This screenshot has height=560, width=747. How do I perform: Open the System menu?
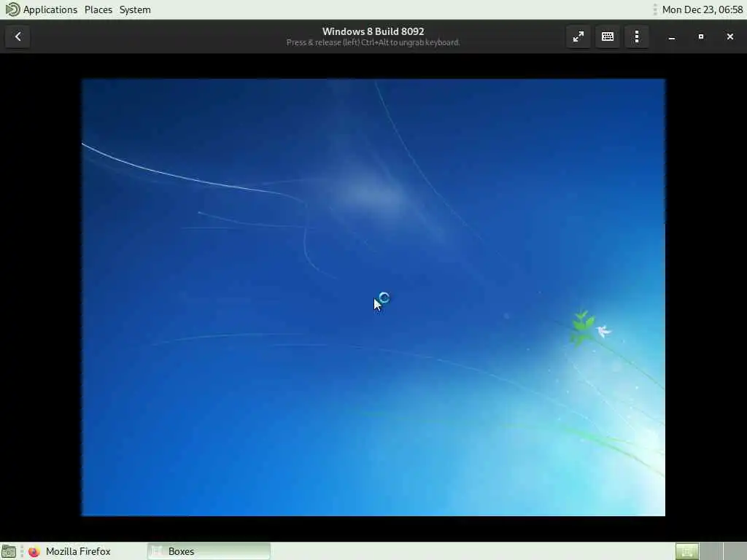pyautogui.click(x=135, y=9)
